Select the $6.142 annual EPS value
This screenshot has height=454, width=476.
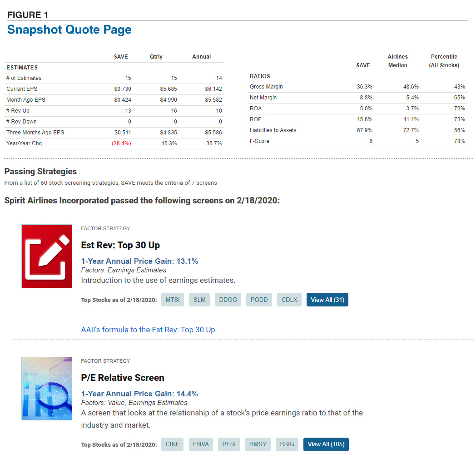pyautogui.click(x=213, y=89)
